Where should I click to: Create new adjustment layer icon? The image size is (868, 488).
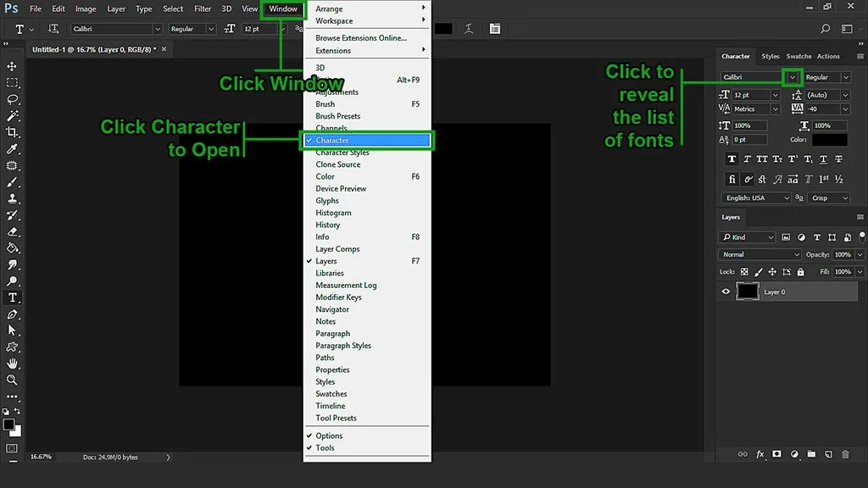pos(794,454)
